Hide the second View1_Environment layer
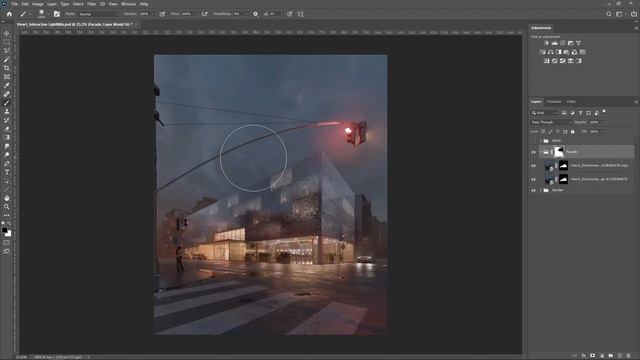 pyautogui.click(x=533, y=179)
